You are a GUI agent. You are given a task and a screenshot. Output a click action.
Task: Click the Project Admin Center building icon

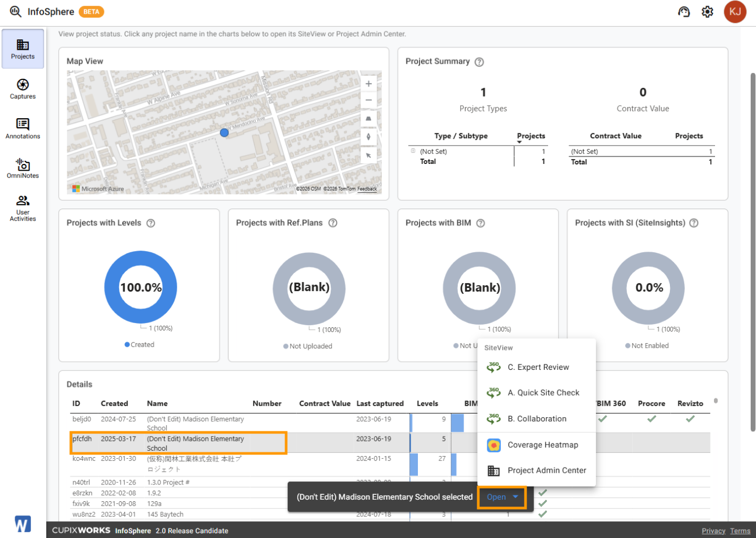tap(493, 471)
